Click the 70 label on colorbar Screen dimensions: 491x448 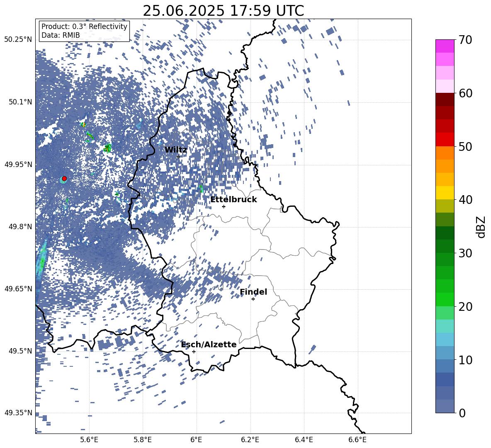coord(465,40)
